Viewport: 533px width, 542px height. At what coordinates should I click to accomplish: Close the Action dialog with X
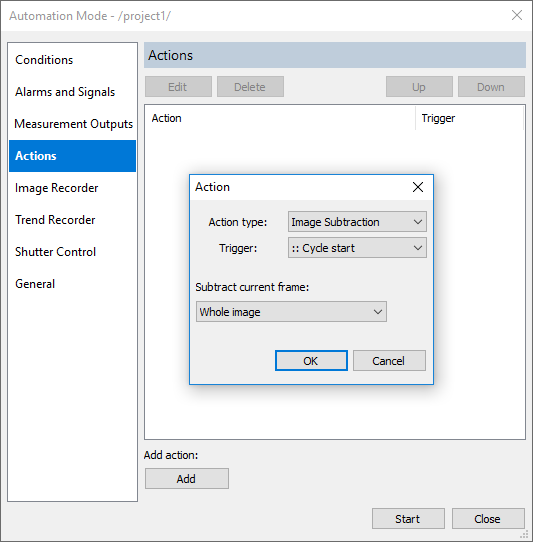[x=418, y=187]
